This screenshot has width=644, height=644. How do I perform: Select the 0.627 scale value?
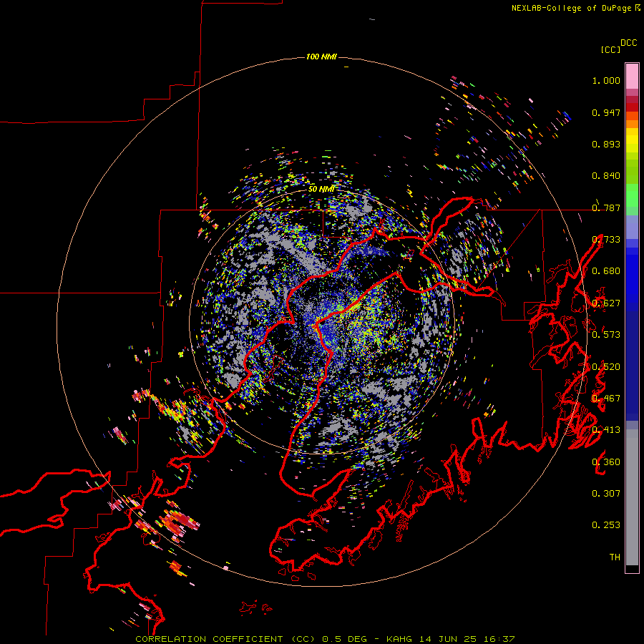pyautogui.click(x=606, y=303)
